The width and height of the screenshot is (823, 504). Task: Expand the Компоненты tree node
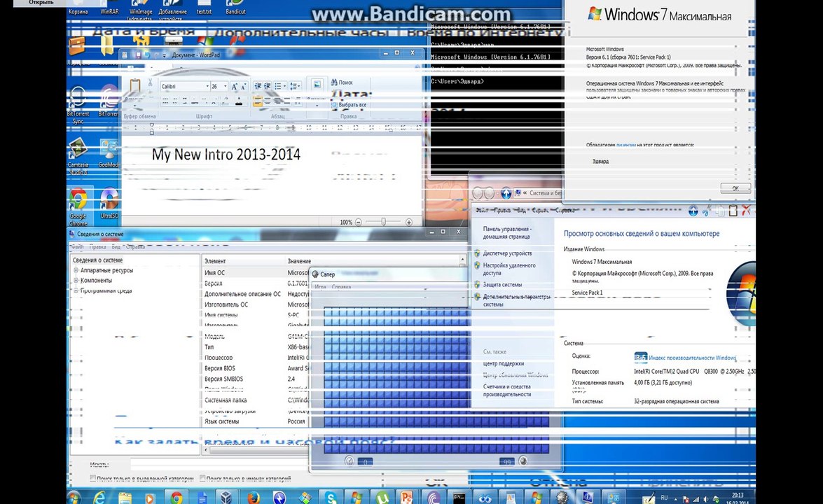tap(76, 281)
